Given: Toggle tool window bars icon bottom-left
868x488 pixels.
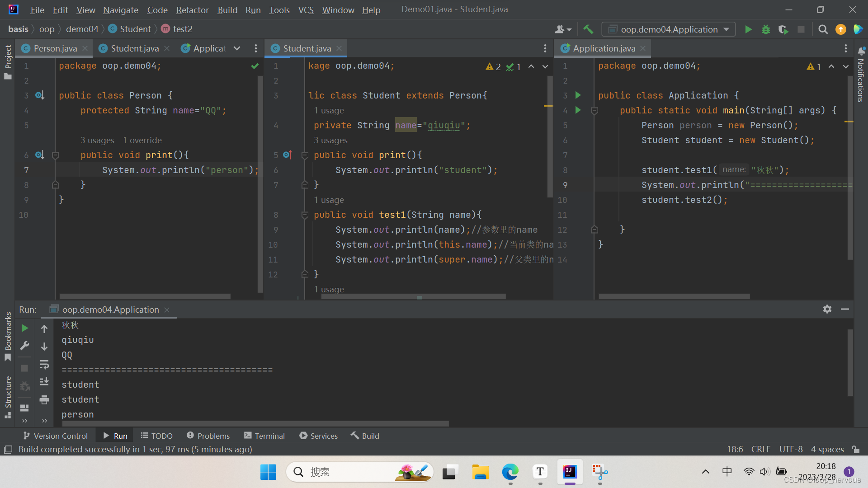Looking at the screenshot, I should pos(8,449).
